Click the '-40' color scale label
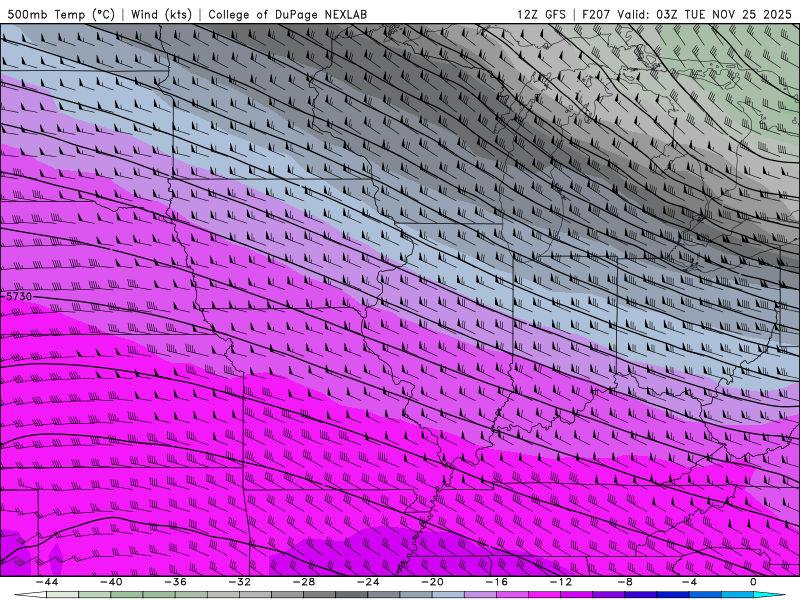This screenshot has height=600, width=800. [111, 582]
